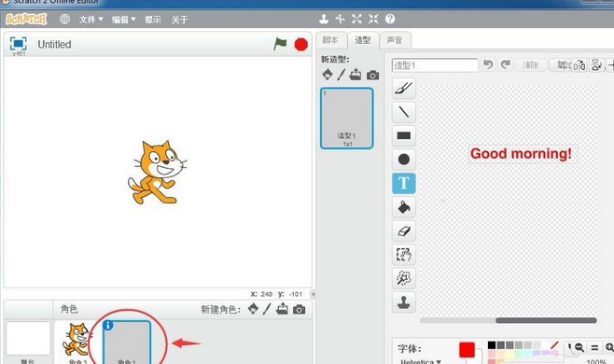The width and height of the screenshot is (614, 364).
Task: Click the current red color swatch
Action: 467,350
